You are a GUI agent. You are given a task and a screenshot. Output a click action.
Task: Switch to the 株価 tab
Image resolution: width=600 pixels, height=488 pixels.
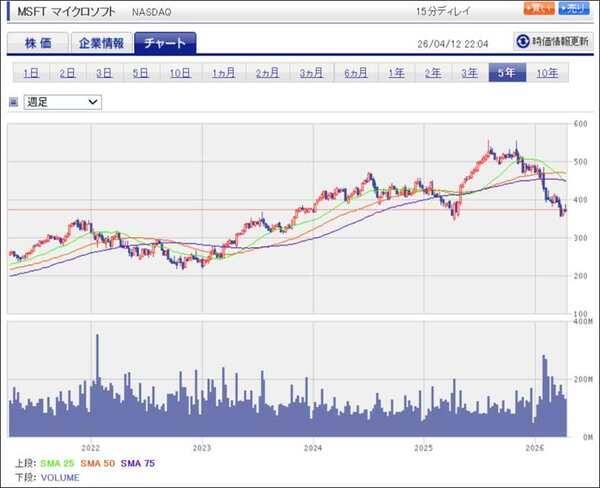(x=38, y=43)
